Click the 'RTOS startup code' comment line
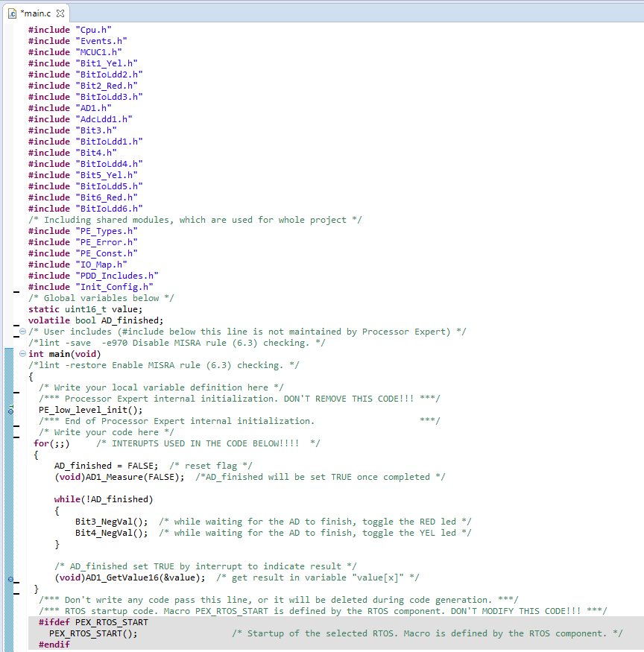The height and width of the screenshot is (652, 644). point(323,611)
